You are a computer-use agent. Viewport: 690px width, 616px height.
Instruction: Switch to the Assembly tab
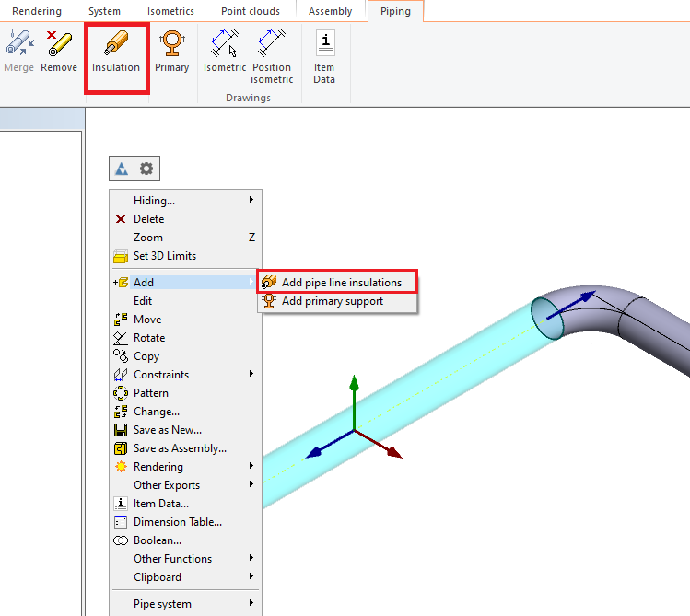point(330,11)
